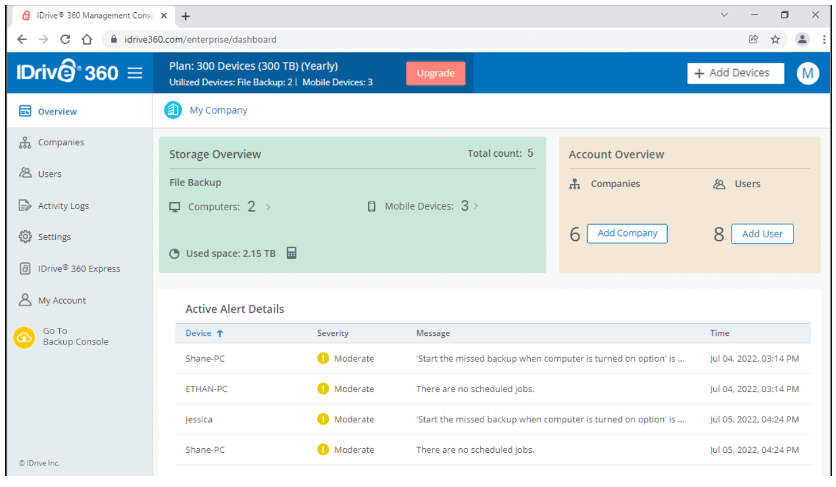Click the Moderate severity icon for ETHAN-PC
The width and height of the screenshot is (836, 487).
[323, 389]
